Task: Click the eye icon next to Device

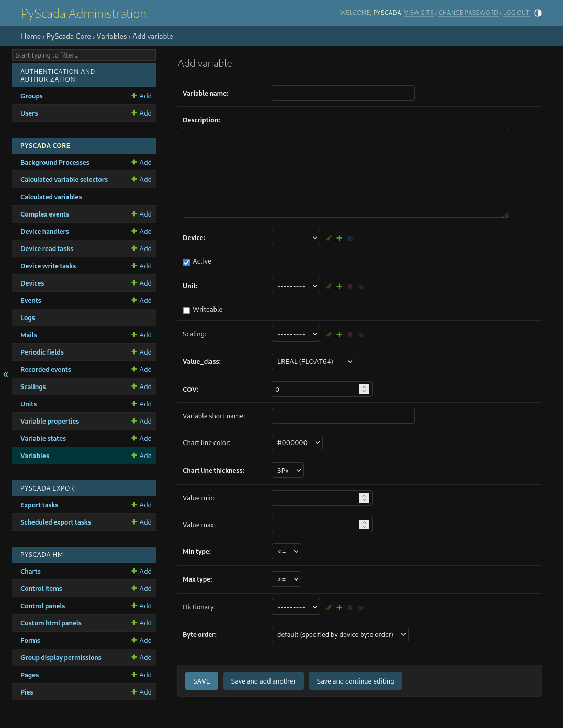Action: [x=350, y=238]
